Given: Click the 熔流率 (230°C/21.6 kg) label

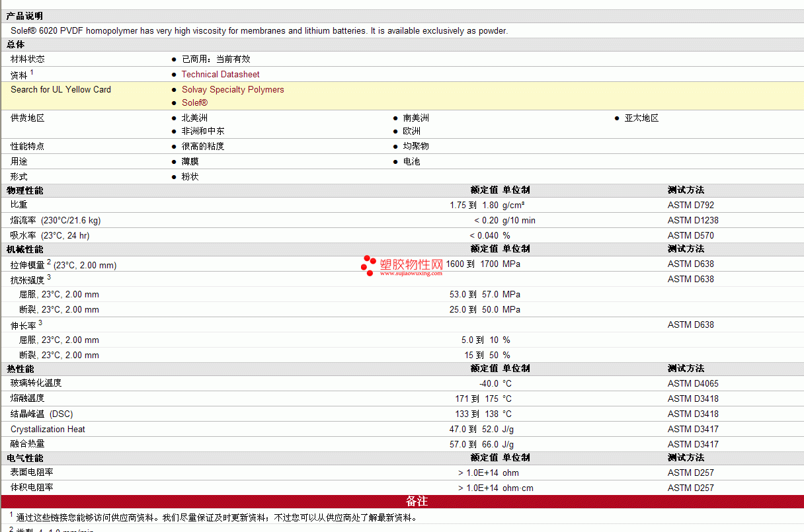Looking at the screenshot, I should (x=56, y=221).
